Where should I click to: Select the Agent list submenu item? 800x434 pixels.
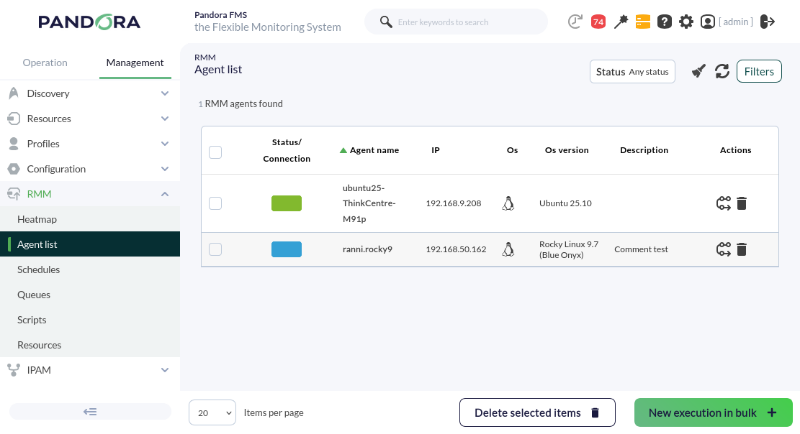pos(90,244)
